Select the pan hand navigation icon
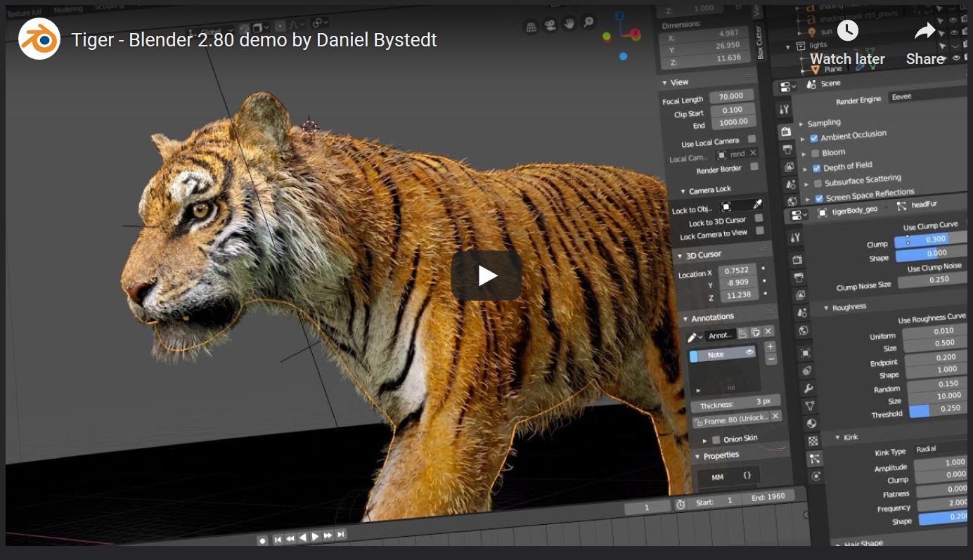 click(569, 24)
